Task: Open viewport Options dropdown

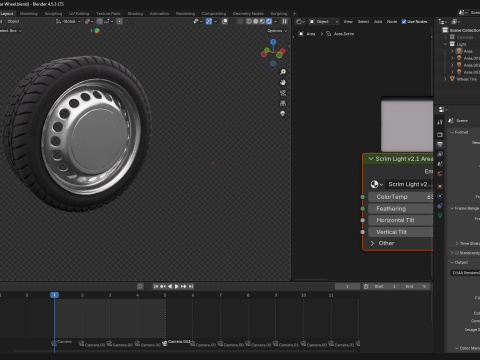Action: tap(277, 31)
